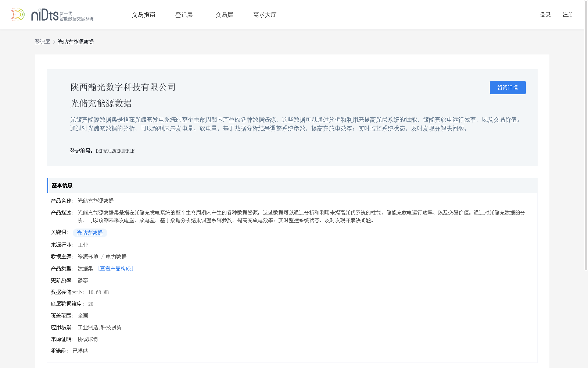Click the 覆盖范围 value 全国

(83, 316)
